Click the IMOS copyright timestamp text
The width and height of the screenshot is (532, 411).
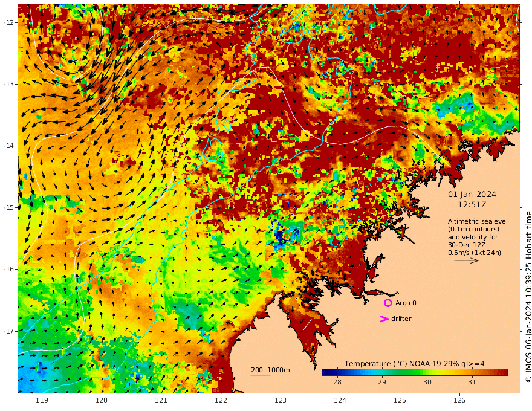[x=528, y=297]
